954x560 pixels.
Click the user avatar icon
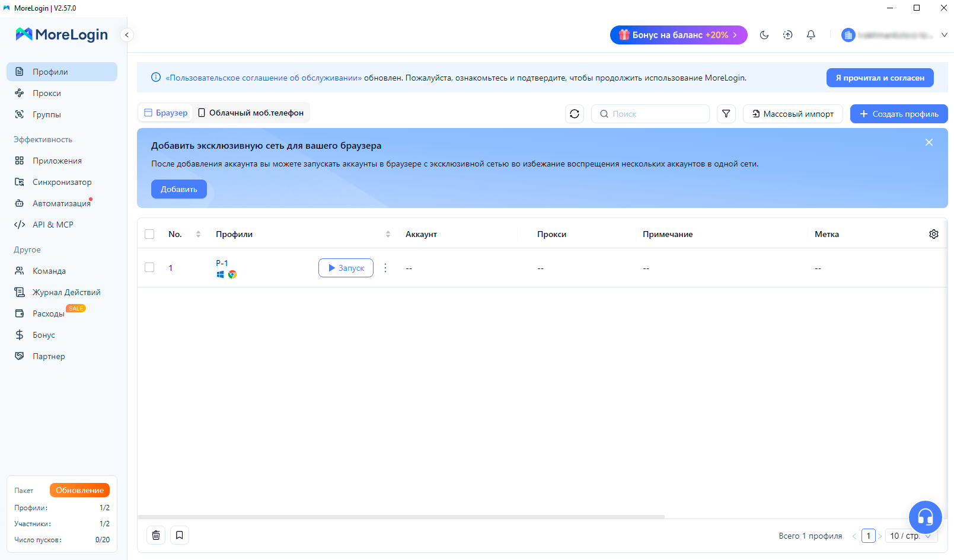pyautogui.click(x=848, y=35)
